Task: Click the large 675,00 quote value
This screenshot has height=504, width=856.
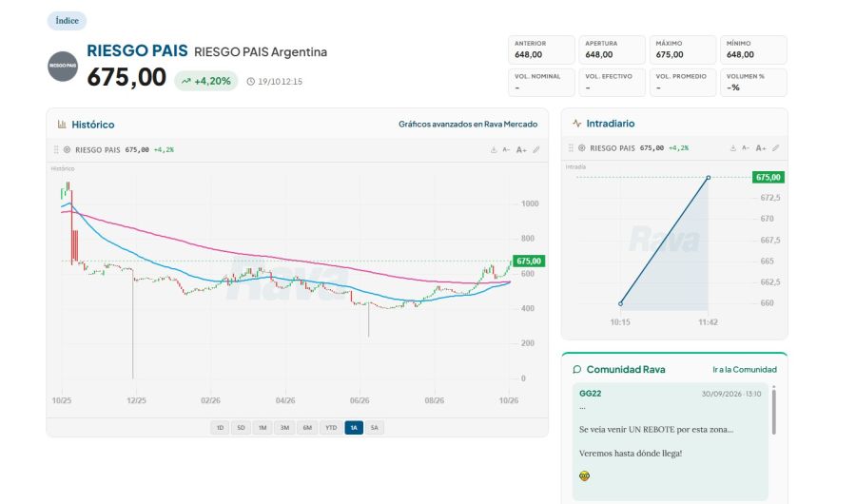Action: 126,77
